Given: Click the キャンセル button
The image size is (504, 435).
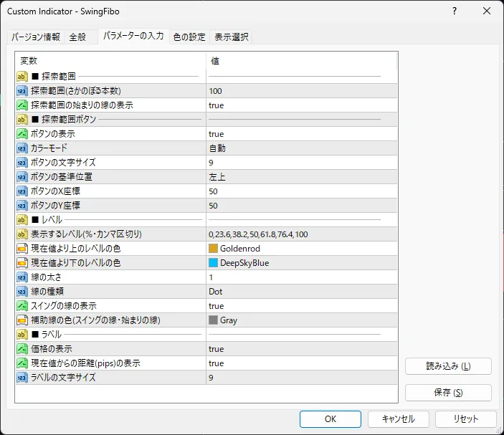Looking at the screenshot, I should (398, 419).
